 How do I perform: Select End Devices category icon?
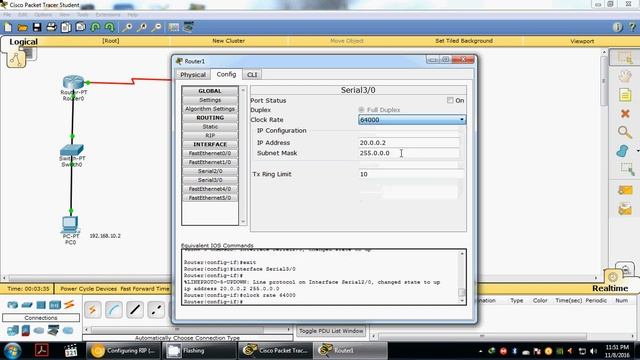click(13, 330)
